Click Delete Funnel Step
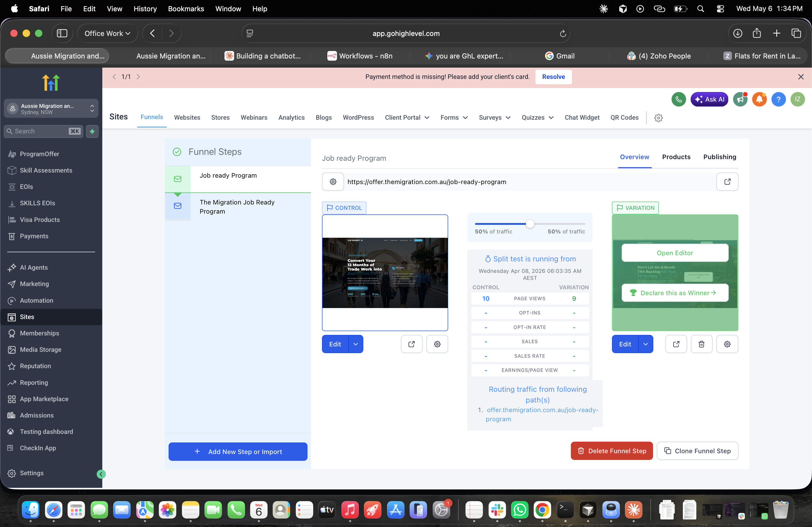This screenshot has height=527, width=812. (x=612, y=451)
